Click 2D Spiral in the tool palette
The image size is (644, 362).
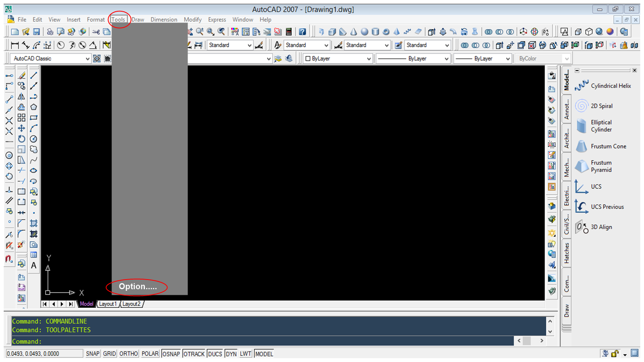(x=594, y=106)
